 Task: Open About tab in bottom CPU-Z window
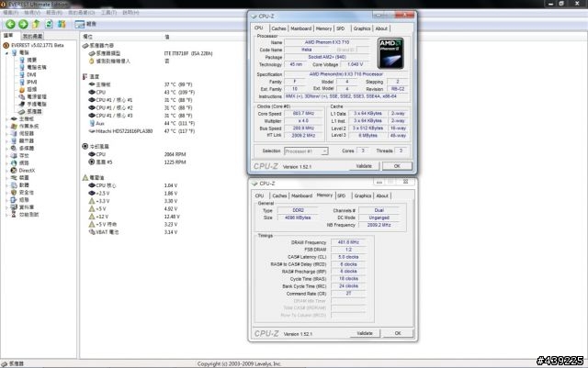click(382, 195)
